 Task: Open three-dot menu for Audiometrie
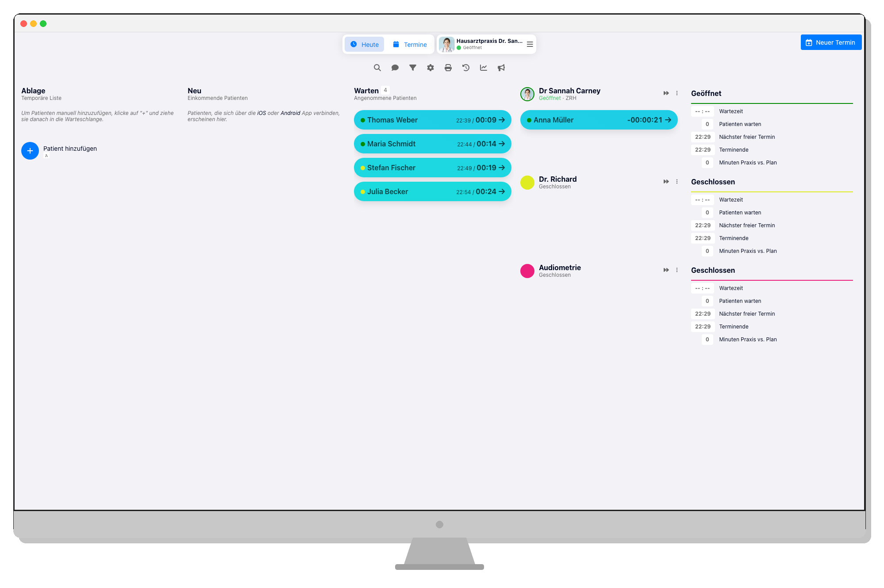[676, 270]
